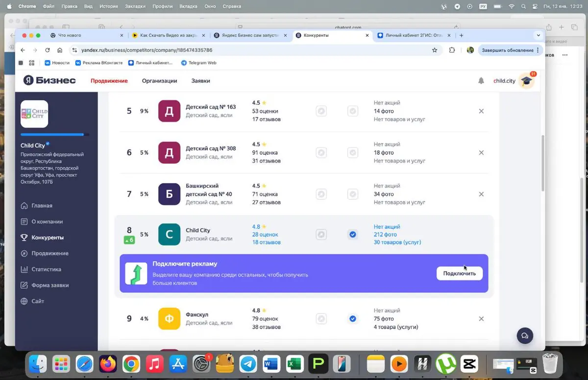This screenshot has height=380, width=588.
Task: Launch Firefox from the Dock
Action: (108, 364)
